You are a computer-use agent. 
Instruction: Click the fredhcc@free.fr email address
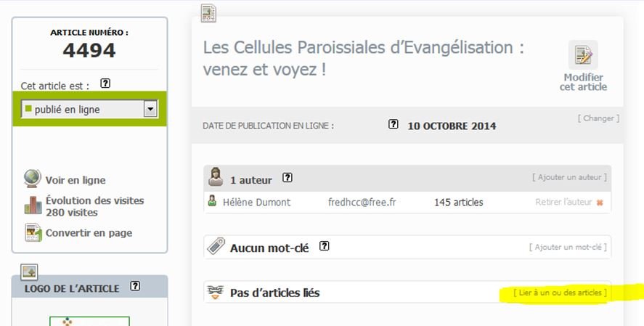click(362, 202)
